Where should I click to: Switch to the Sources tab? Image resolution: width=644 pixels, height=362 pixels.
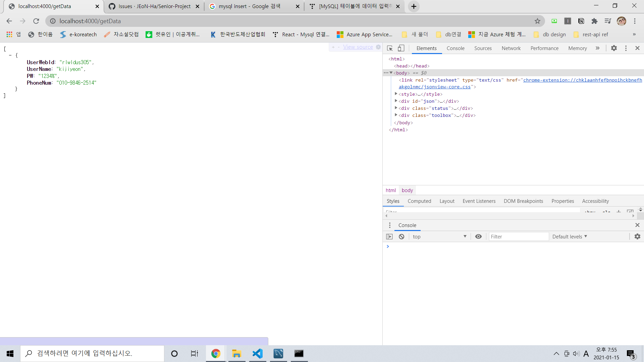coord(483,48)
